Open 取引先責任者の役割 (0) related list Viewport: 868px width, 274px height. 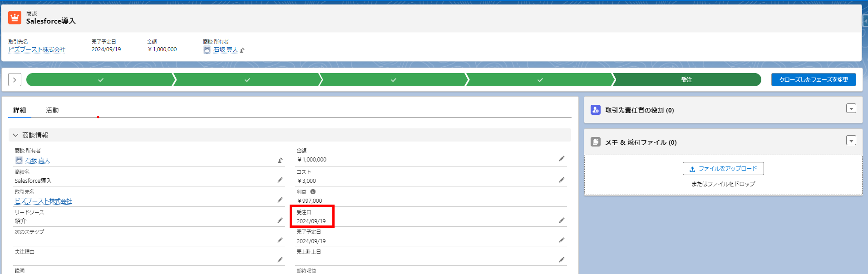pyautogui.click(x=639, y=110)
